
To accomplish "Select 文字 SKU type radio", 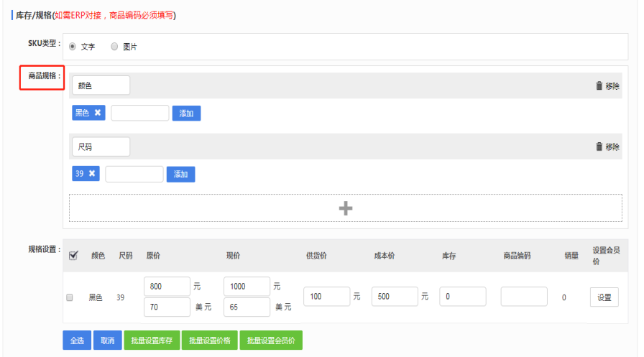I will [72, 47].
